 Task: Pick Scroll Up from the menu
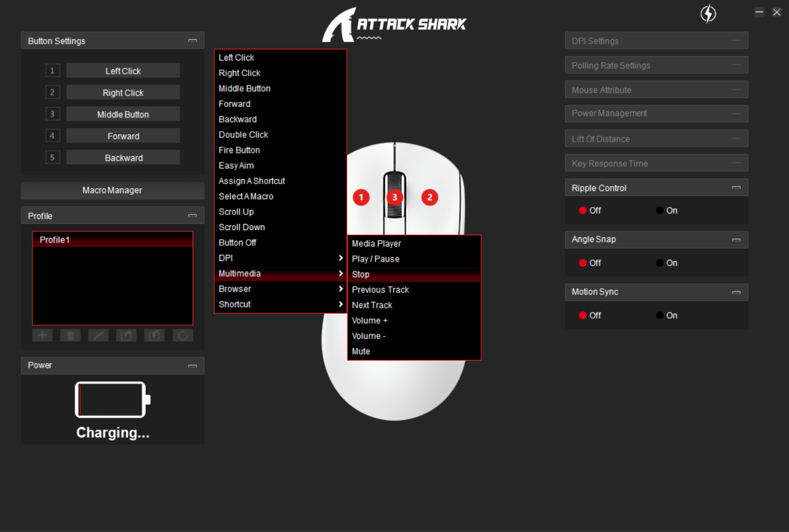tap(281, 212)
